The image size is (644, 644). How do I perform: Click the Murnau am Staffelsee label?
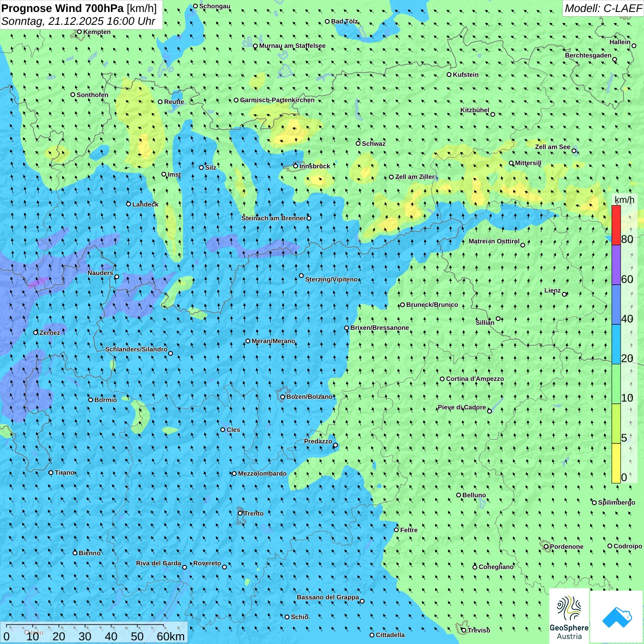(292, 46)
